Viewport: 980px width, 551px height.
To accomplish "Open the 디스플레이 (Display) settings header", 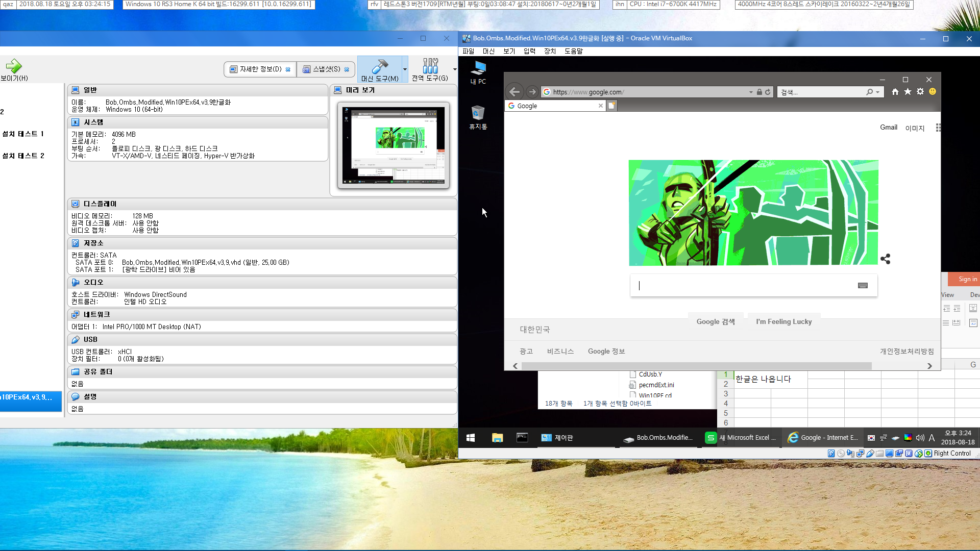I will coord(262,204).
